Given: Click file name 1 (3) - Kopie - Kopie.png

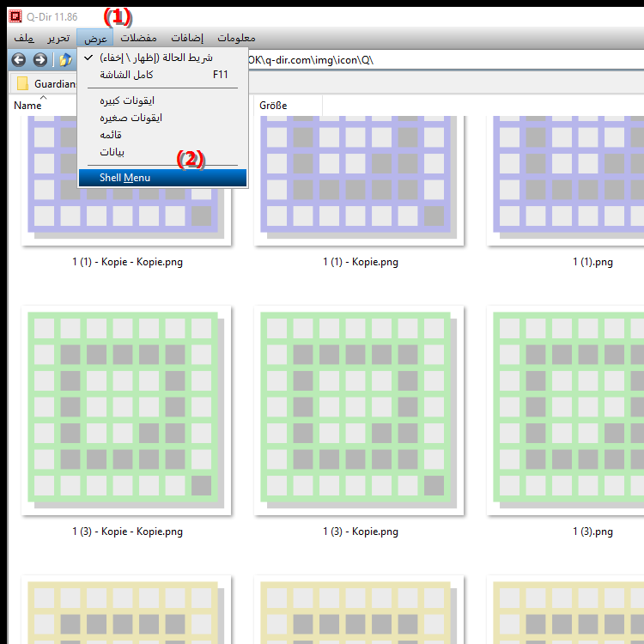Looking at the screenshot, I should [127, 532].
